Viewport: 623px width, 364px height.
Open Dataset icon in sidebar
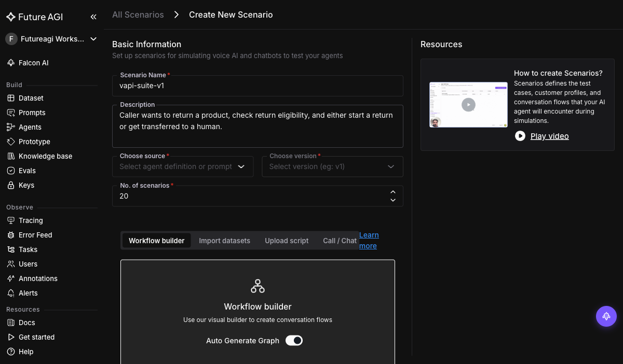(x=10, y=98)
